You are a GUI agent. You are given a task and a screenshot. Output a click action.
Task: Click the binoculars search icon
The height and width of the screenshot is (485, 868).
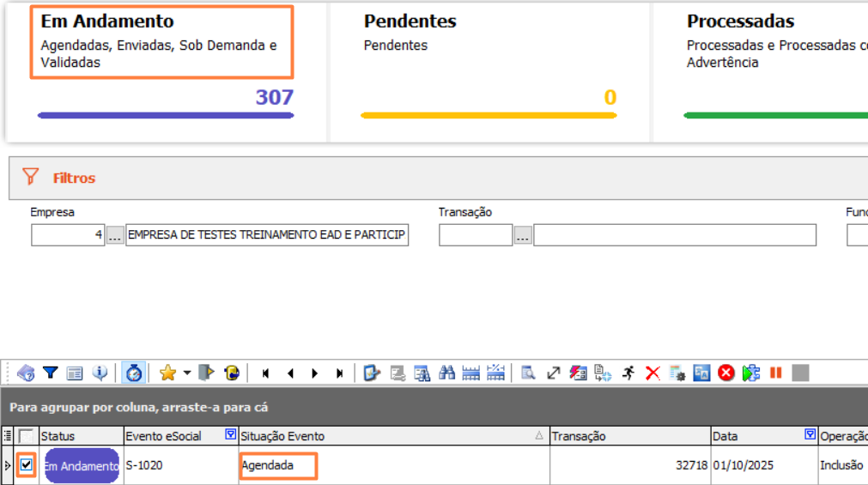click(x=446, y=373)
